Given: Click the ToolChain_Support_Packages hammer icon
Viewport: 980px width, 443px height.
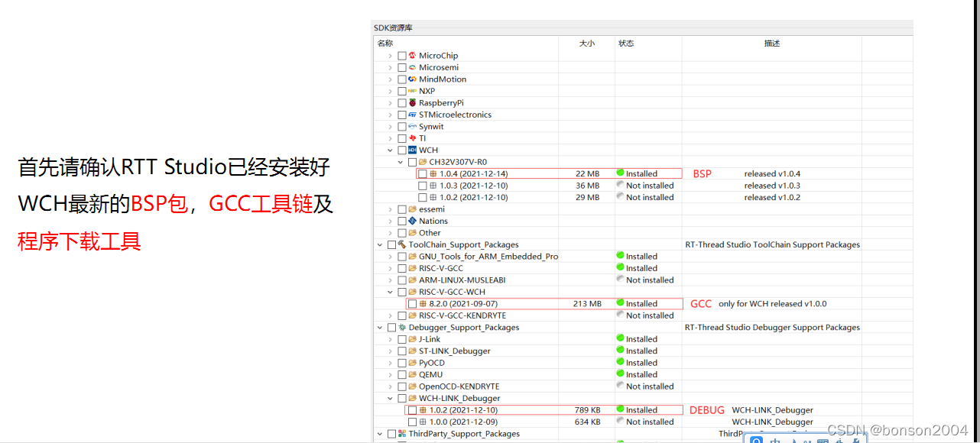Looking at the screenshot, I should (x=402, y=244).
